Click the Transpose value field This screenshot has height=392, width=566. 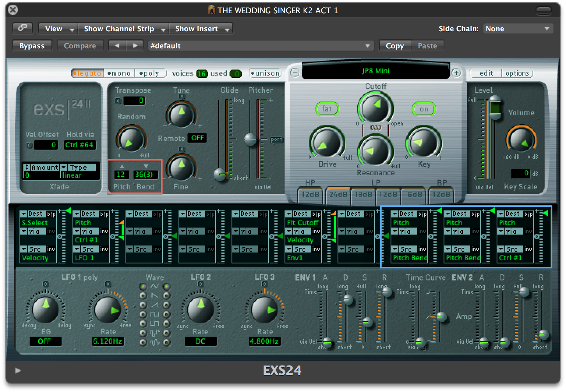(134, 101)
